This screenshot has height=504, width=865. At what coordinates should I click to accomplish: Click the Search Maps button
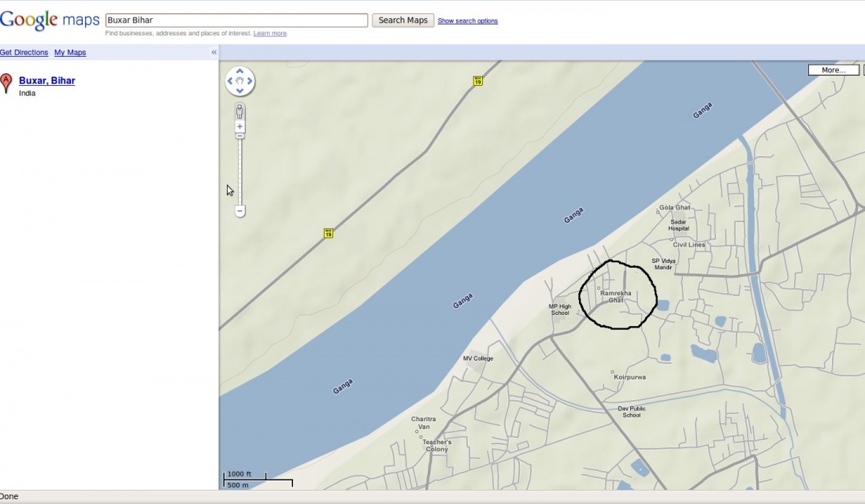(403, 20)
